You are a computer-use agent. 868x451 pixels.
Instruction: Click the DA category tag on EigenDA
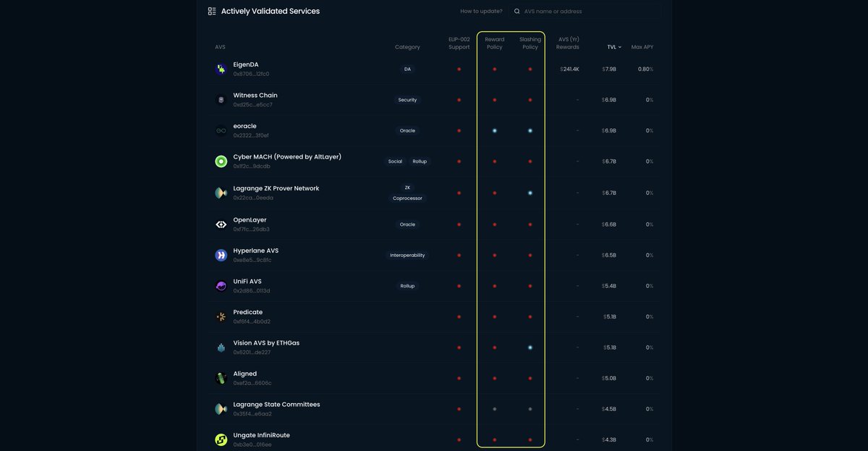coord(407,69)
